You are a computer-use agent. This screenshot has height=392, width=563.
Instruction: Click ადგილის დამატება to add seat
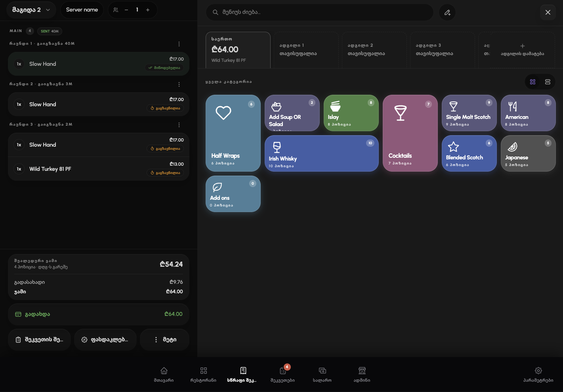(522, 50)
